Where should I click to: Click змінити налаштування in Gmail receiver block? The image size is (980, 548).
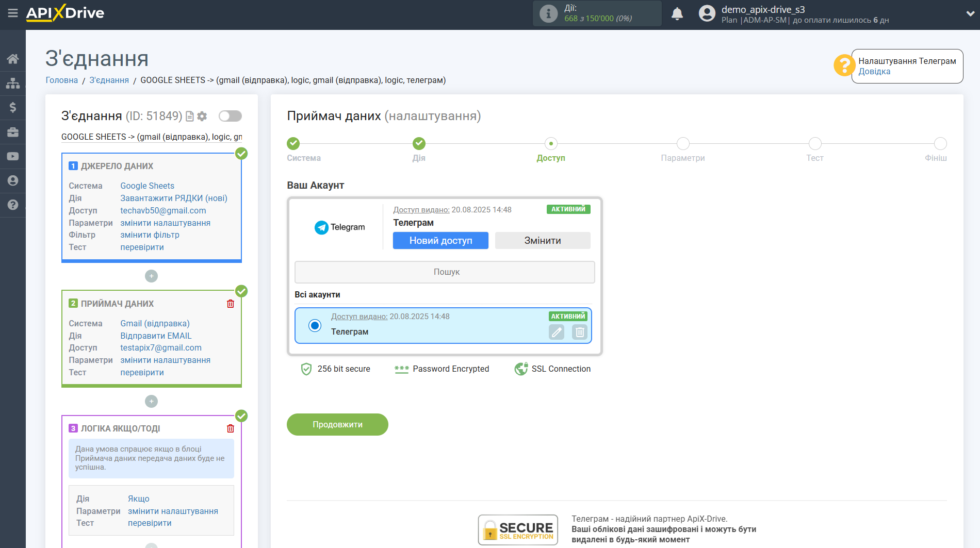click(x=165, y=360)
